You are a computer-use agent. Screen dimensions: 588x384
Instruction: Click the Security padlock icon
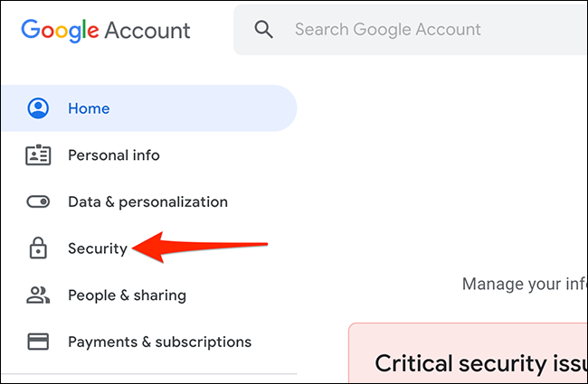coord(38,248)
